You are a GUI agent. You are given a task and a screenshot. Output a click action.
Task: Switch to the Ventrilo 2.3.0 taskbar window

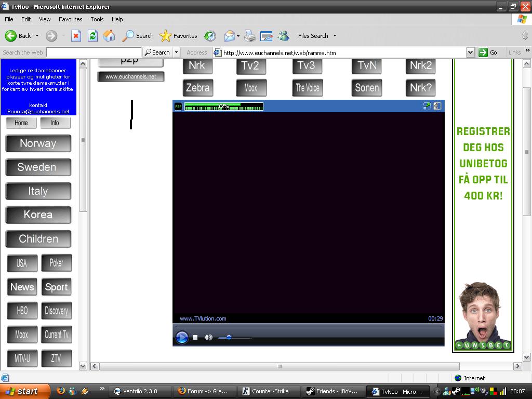tap(140, 391)
